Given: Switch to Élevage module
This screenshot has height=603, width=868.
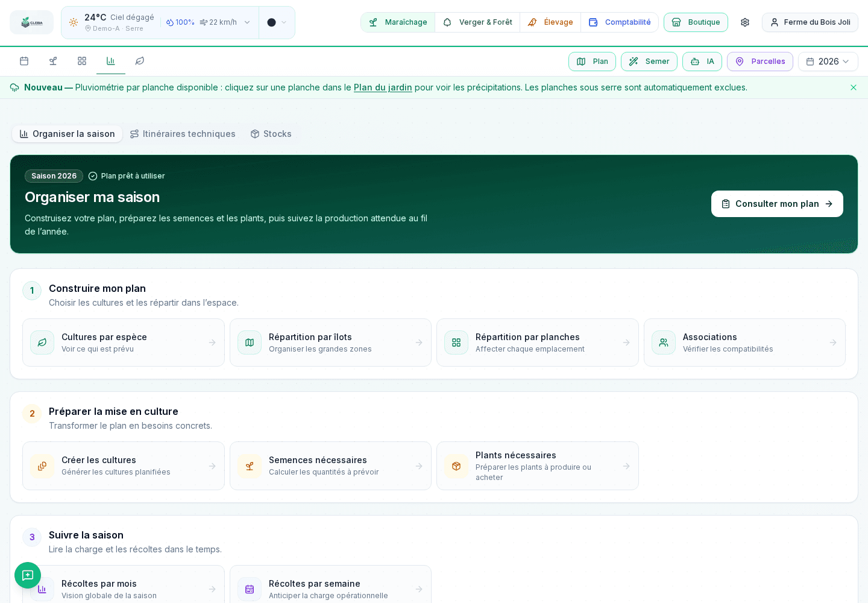Looking at the screenshot, I should click(x=550, y=22).
